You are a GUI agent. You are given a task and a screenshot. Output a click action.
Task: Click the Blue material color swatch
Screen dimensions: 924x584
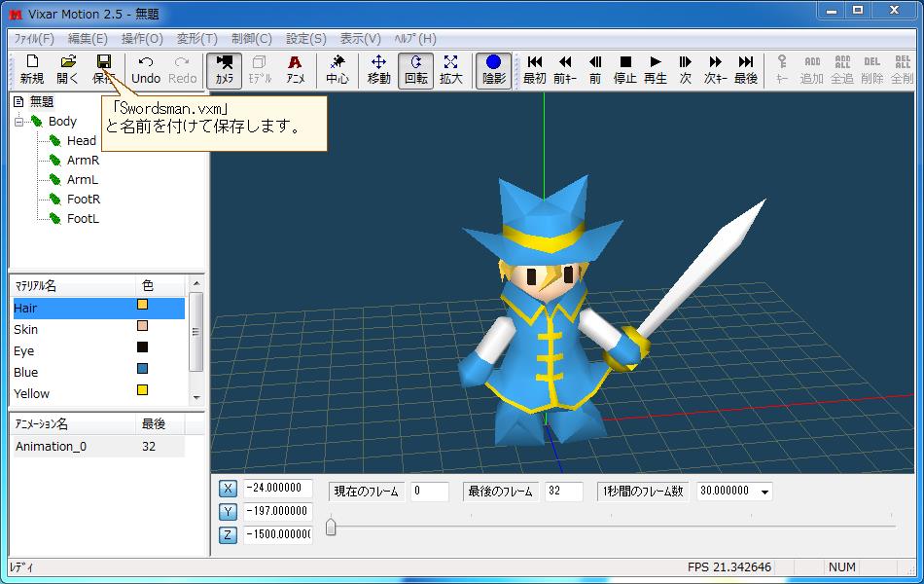point(142,368)
